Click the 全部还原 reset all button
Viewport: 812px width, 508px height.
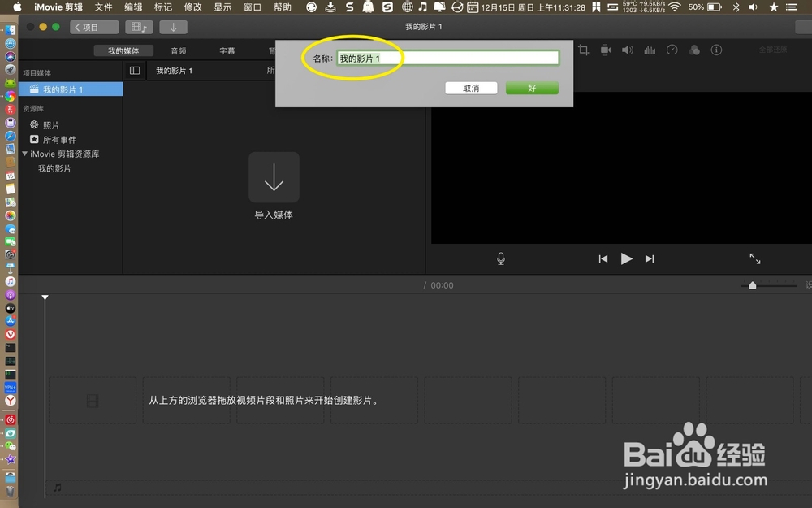coord(773,50)
